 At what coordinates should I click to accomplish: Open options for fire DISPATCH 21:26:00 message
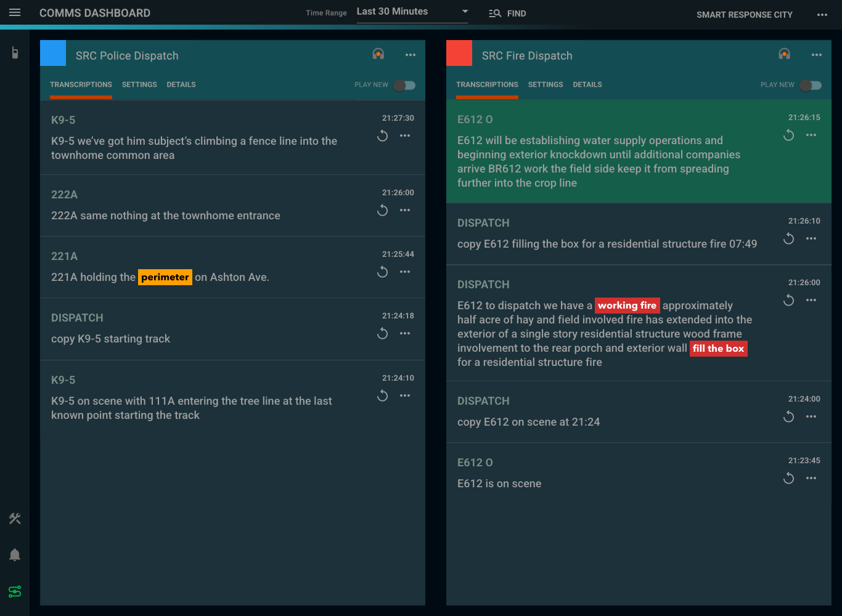[x=811, y=300]
